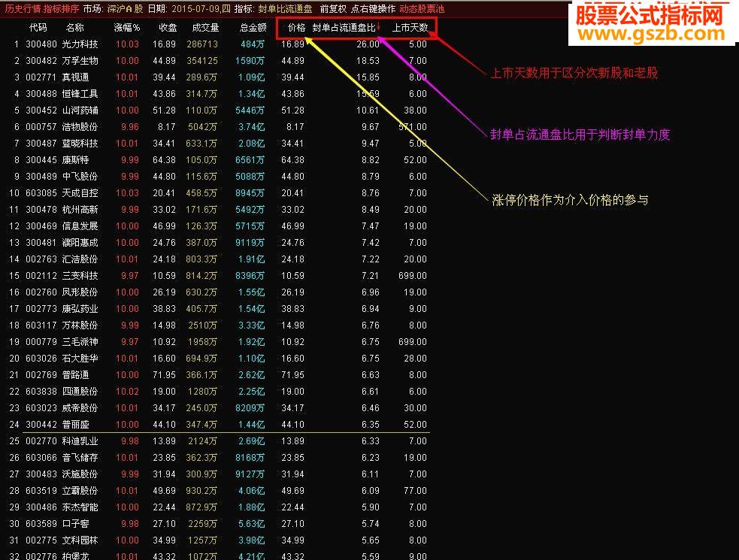The height and width of the screenshot is (560, 739).
Task: Click total amount 4.06亿
Action: point(251,491)
